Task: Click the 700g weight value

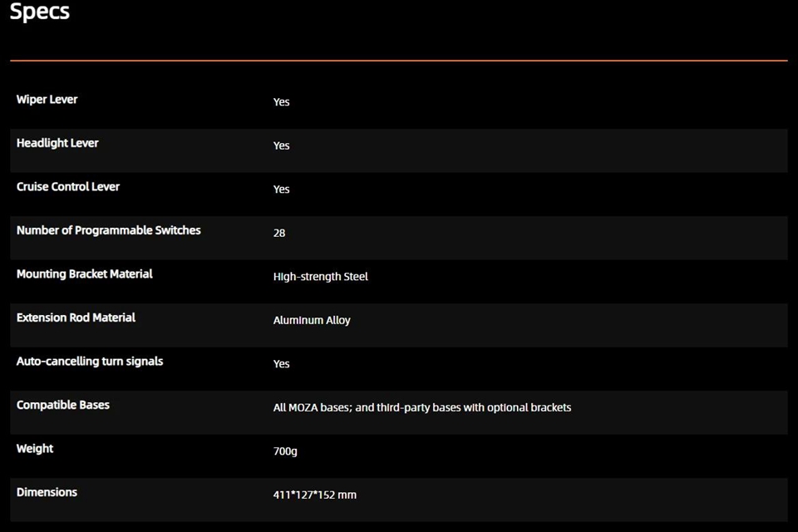Action: click(x=285, y=451)
